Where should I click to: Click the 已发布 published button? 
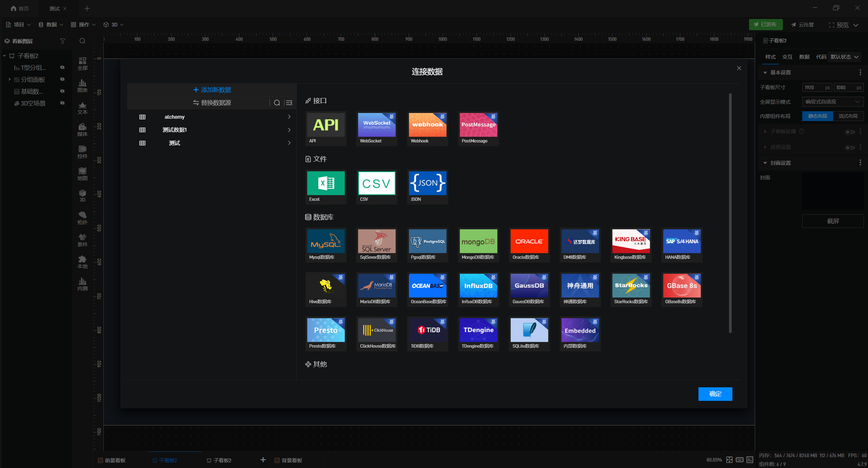766,25
